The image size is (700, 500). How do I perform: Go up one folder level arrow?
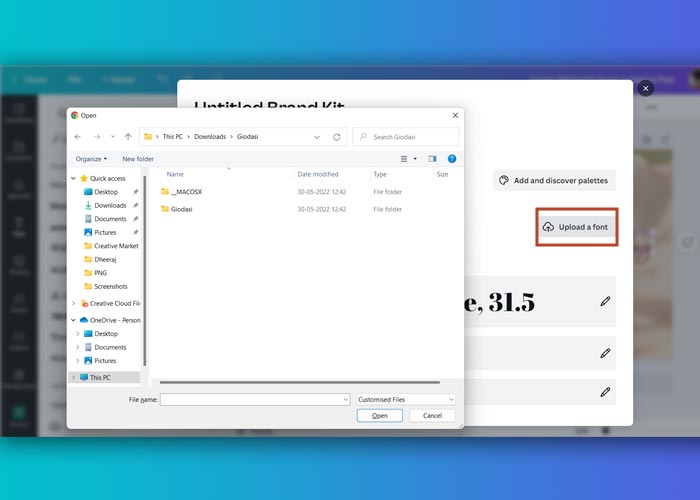click(128, 137)
